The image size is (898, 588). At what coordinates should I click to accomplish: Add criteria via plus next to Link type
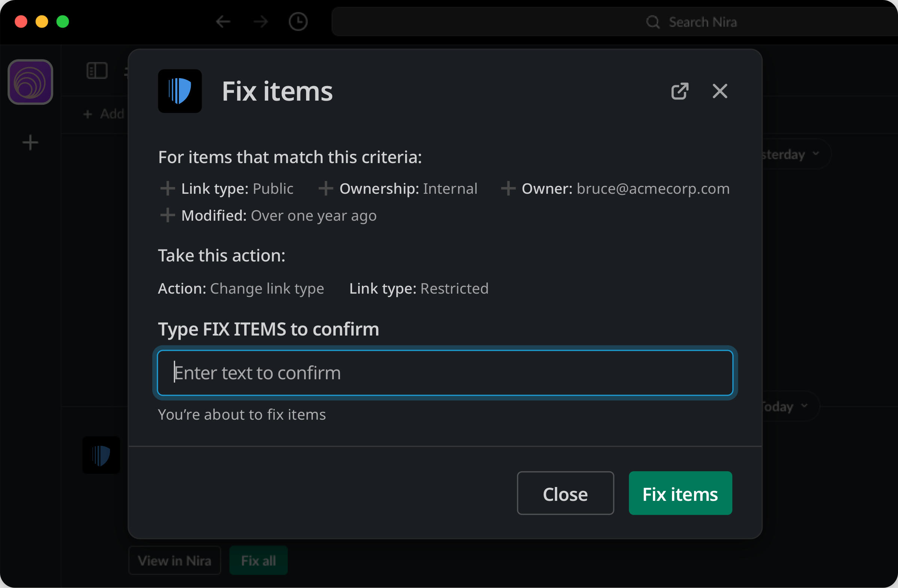(168, 189)
